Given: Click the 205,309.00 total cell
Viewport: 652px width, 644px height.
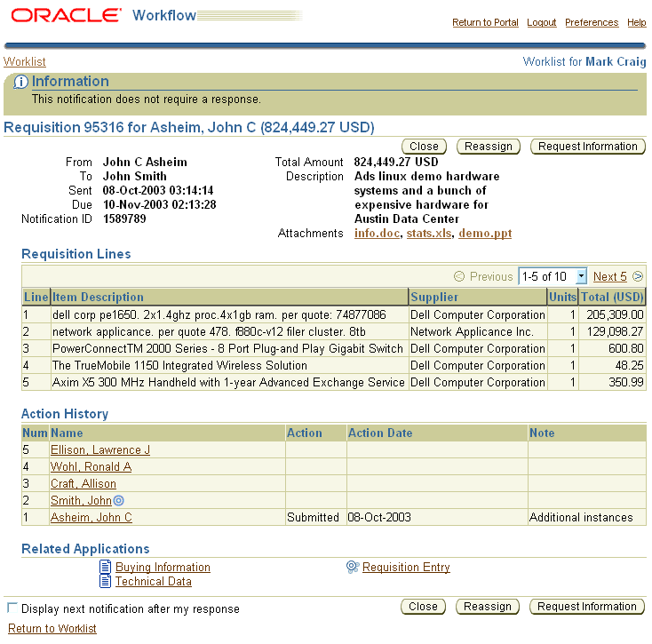Looking at the screenshot, I should [x=615, y=314].
